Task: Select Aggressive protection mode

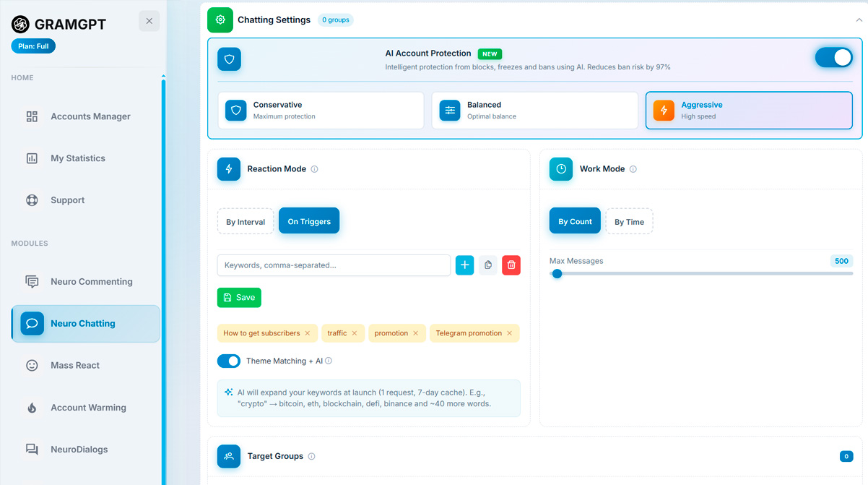Action: pos(749,111)
